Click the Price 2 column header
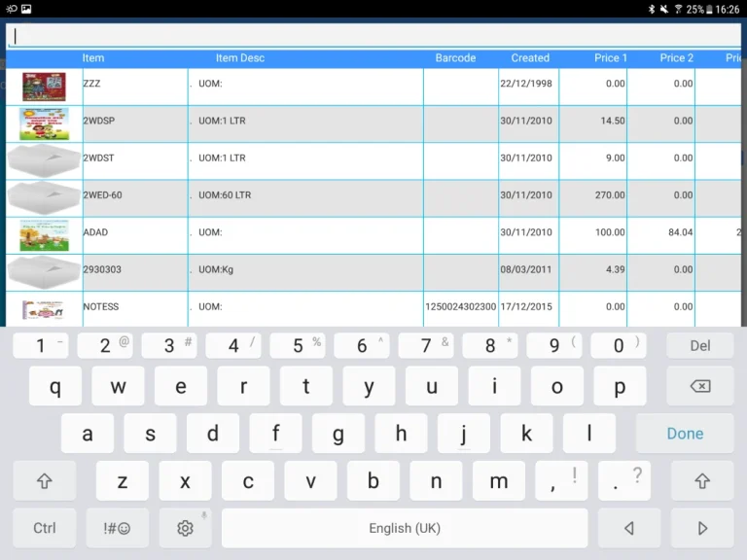Image resolution: width=747 pixels, height=560 pixels. (x=677, y=58)
